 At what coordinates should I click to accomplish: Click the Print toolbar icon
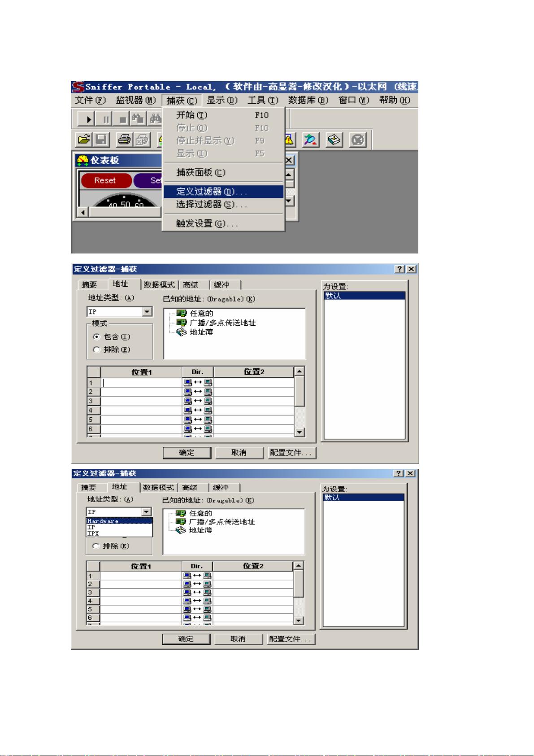pos(124,140)
